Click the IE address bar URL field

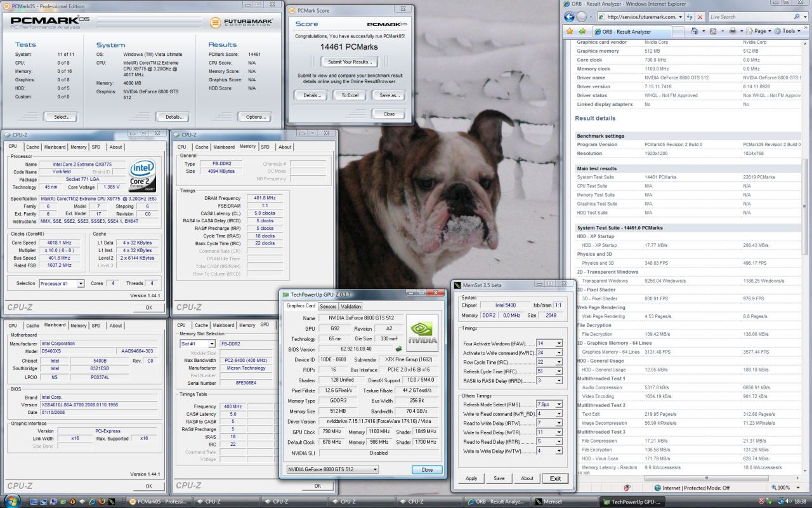coord(641,17)
